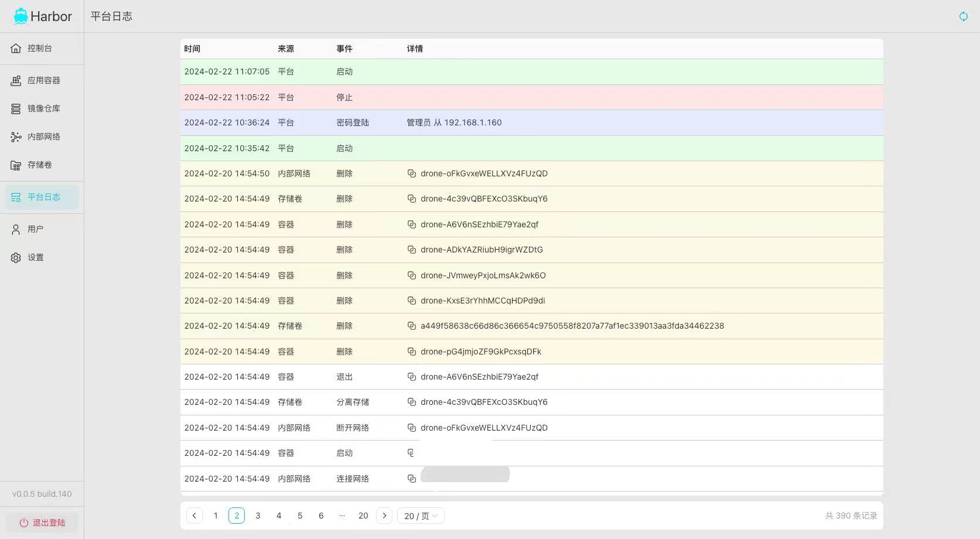Image resolution: width=980 pixels, height=539 pixels.
Task: Copy icon next to drone-JVmweyPxjoLmsAk2wk6O
Action: (x=412, y=275)
